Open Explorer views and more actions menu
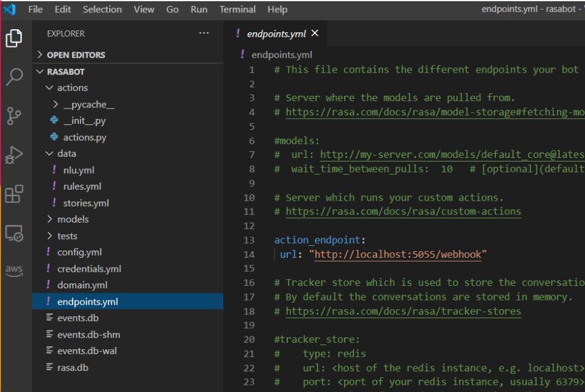This screenshot has width=585, height=392. tap(204, 33)
